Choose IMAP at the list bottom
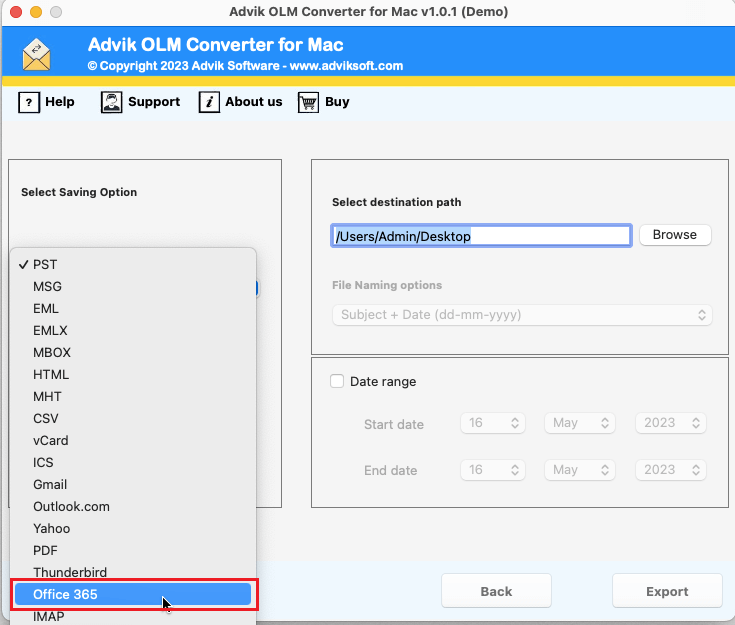This screenshot has width=735, height=625. point(133,616)
